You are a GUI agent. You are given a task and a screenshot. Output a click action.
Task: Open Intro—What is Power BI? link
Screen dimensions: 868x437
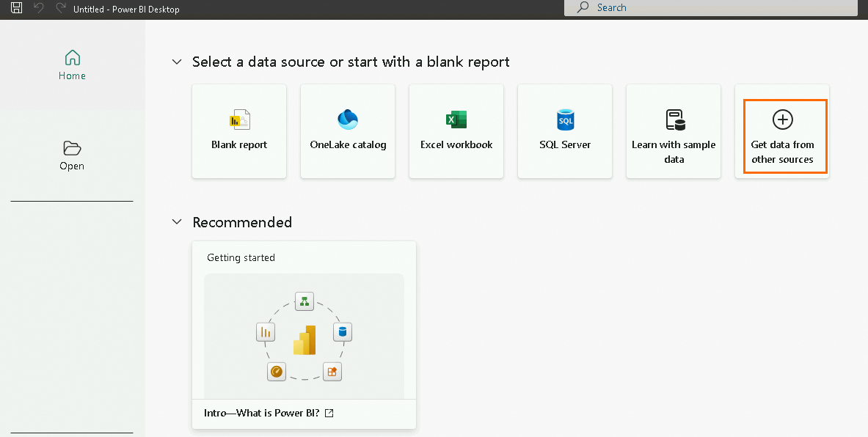point(262,413)
